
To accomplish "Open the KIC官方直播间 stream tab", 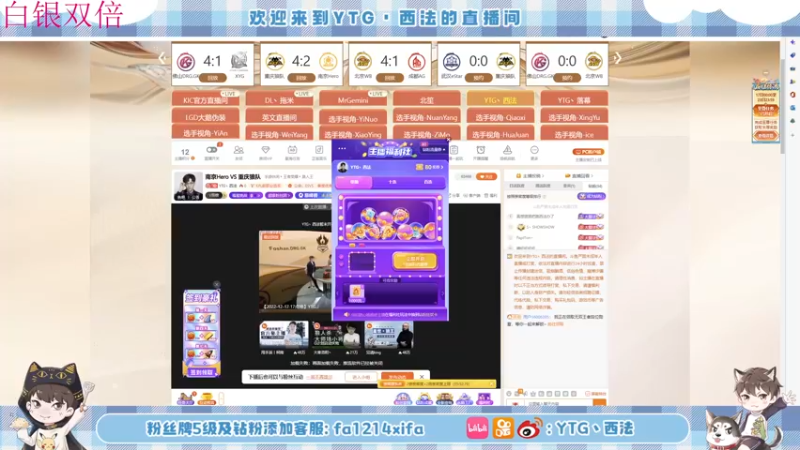I will pyautogui.click(x=206, y=99).
